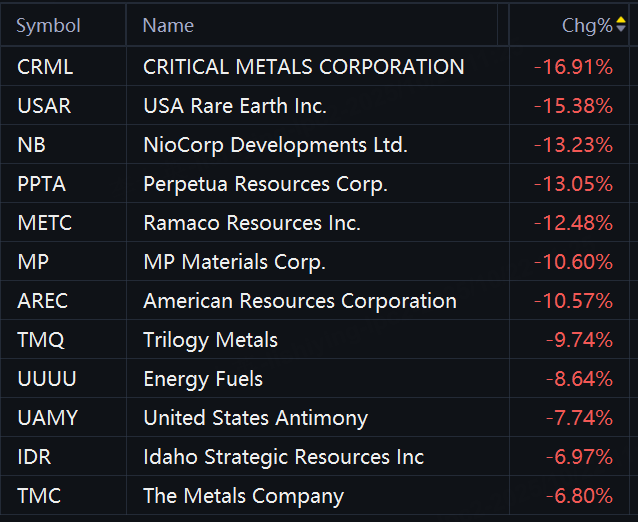Sort by the Name column header
Image resolution: width=638 pixels, height=522 pixels.
[168, 26]
